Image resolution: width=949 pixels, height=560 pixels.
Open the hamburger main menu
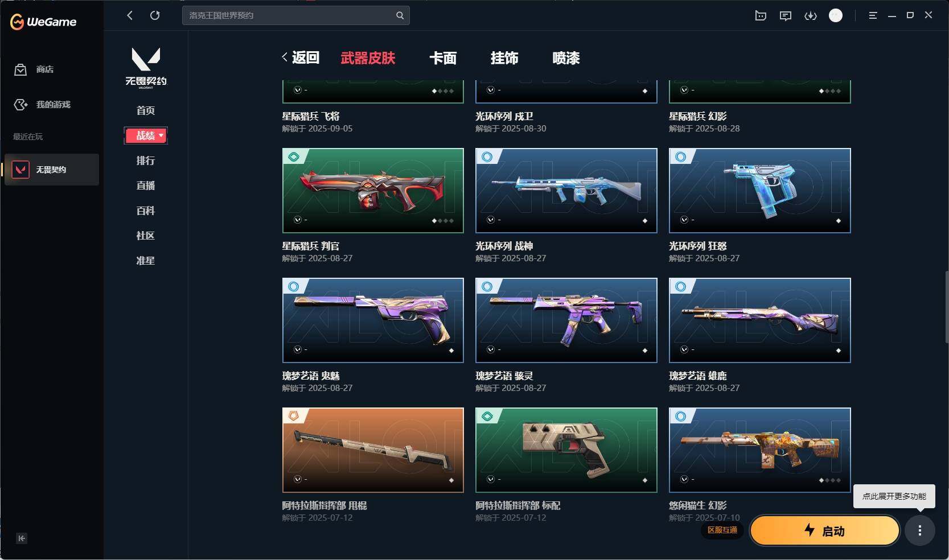tap(873, 16)
